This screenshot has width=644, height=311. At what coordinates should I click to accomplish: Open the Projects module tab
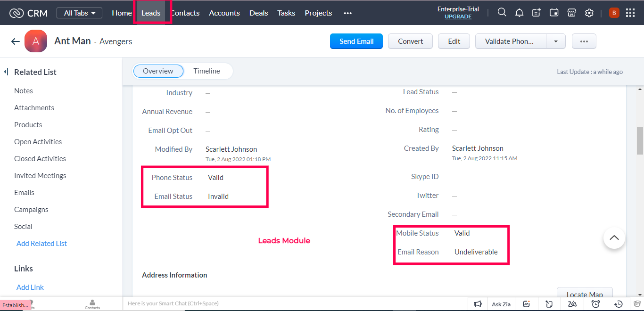(x=318, y=13)
